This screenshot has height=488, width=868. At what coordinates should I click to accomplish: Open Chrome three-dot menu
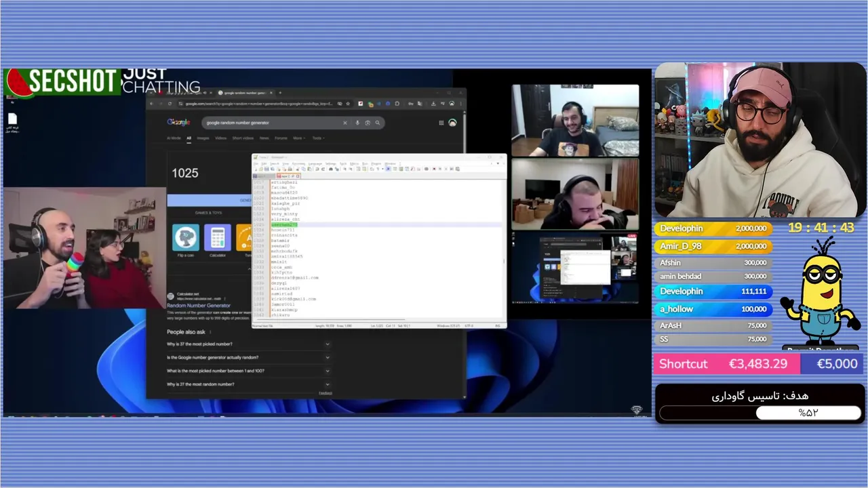[x=460, y=104]
